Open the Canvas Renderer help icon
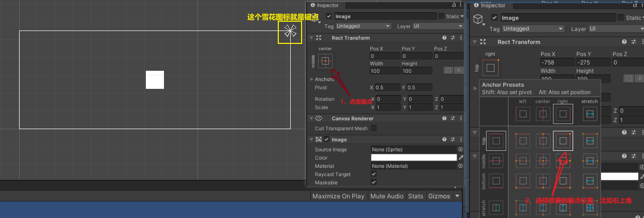 tap(444, 118)
